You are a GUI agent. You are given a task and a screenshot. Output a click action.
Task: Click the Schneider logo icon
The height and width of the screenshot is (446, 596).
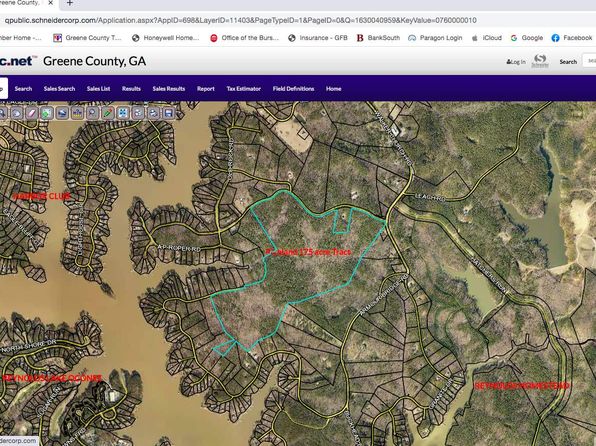coord(540,61)
